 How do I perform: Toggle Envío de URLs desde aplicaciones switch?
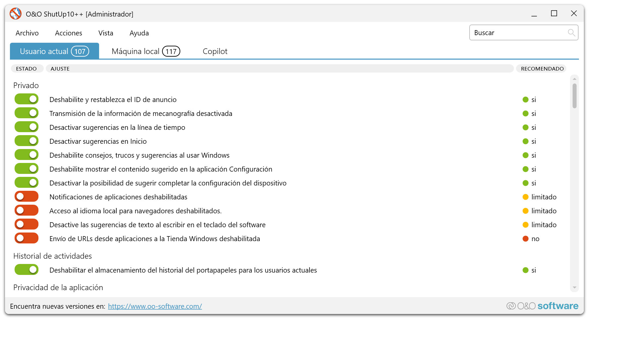[26, 238]
